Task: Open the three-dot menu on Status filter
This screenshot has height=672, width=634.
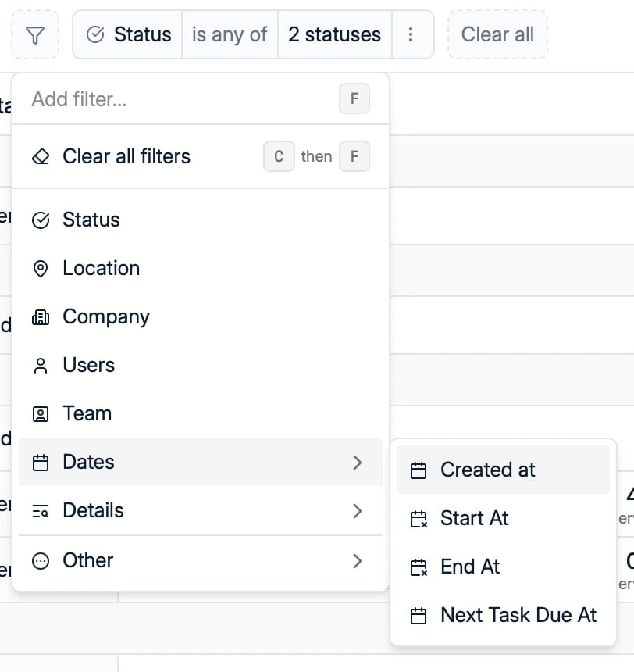Action: point(411,34)
